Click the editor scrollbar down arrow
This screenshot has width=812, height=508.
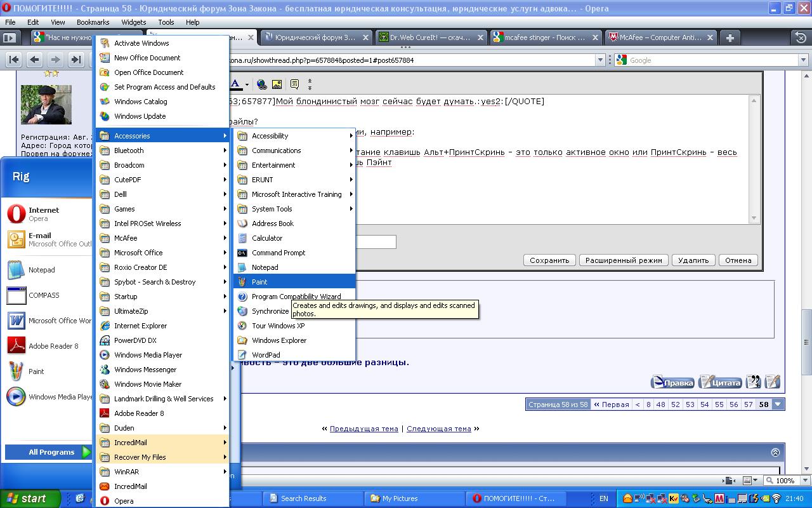pyautogui.click(x=754, y=218)
